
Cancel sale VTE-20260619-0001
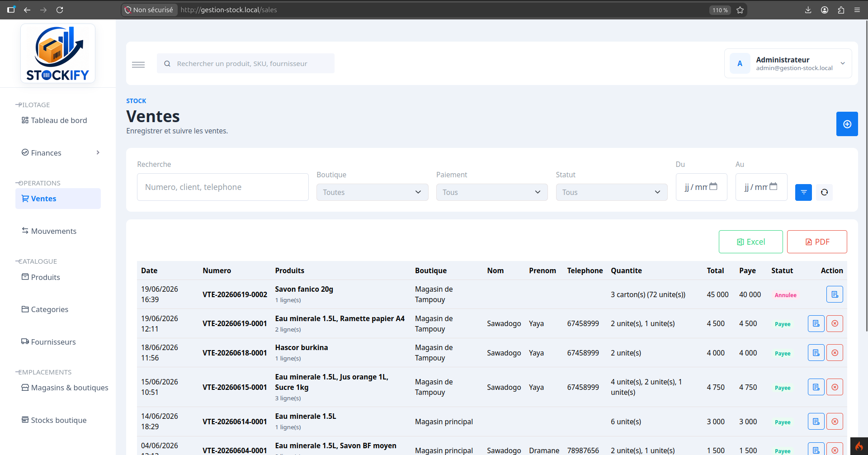point(835,323)
